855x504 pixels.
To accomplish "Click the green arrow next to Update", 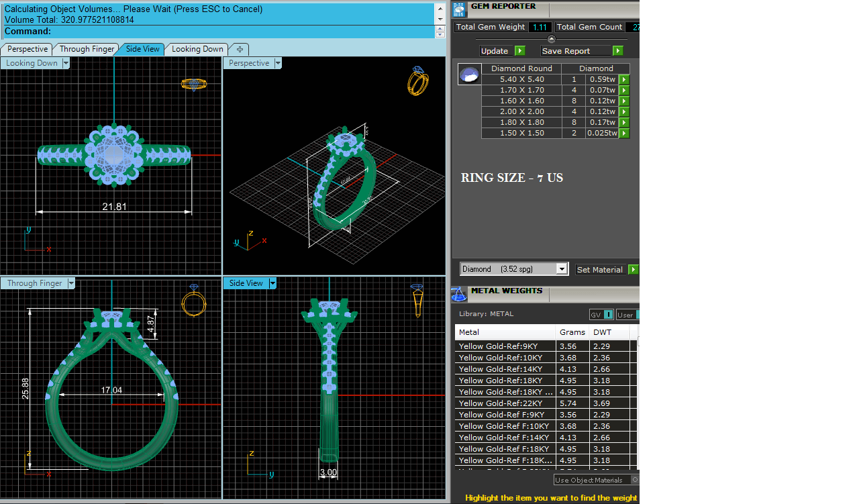I will 519,51.
